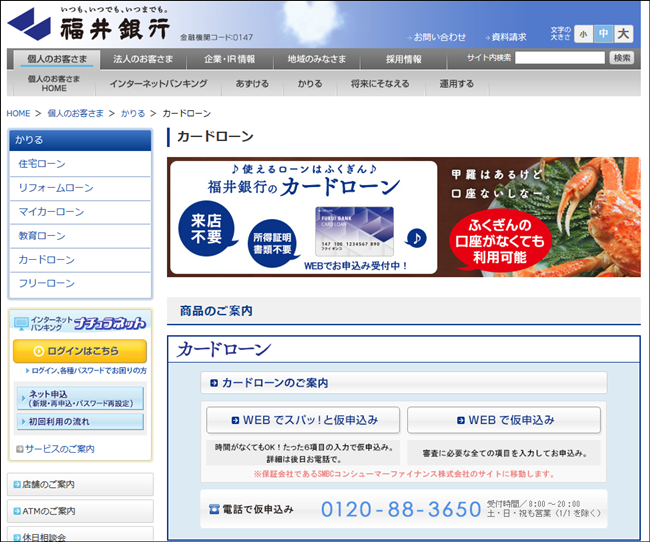Open カードローン in the sidebar

(80, 260)
